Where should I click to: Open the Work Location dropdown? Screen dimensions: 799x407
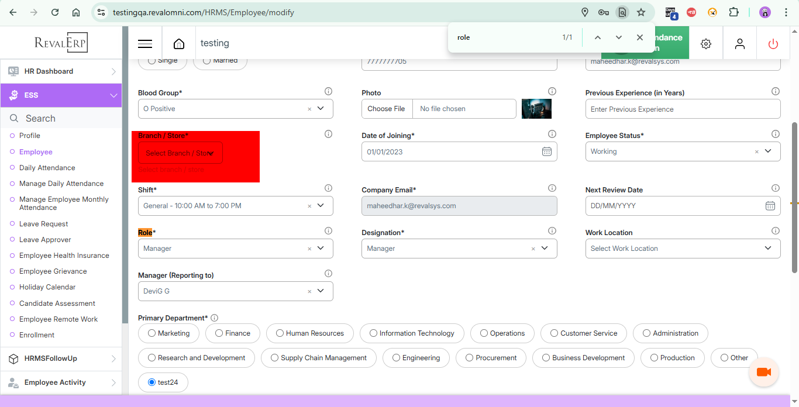pos(768,248)
